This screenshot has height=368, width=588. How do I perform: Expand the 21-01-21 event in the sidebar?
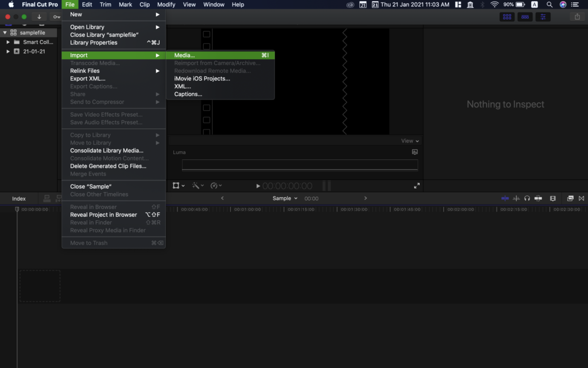tap(7, 51)
